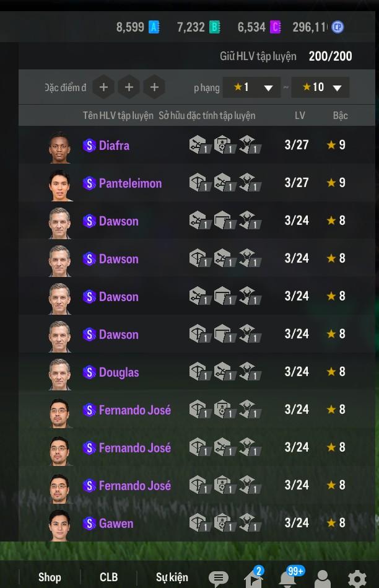Click Diafra's first training trait icon

[199, 145]
